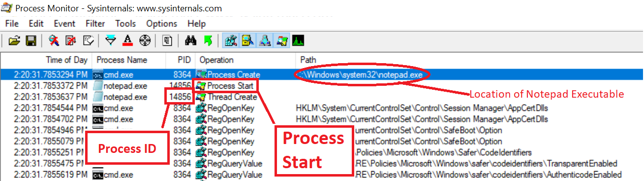This screenshot has height=181, width=644.
Task: Select the 2:20:31.7854946 PM time cell
Action: click(x=51, y=130)
